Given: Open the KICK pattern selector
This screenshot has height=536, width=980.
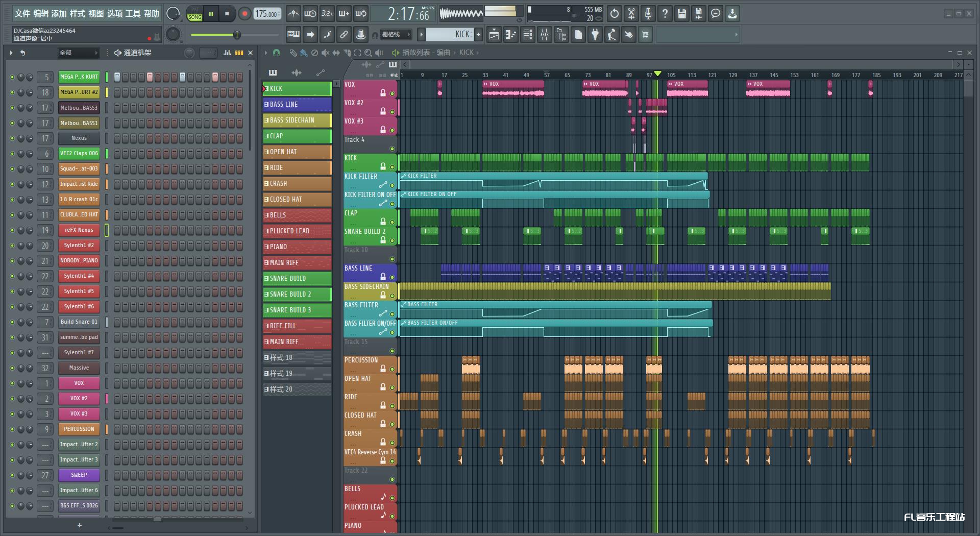Looking at the screenshot, I should tap(450, 35).
